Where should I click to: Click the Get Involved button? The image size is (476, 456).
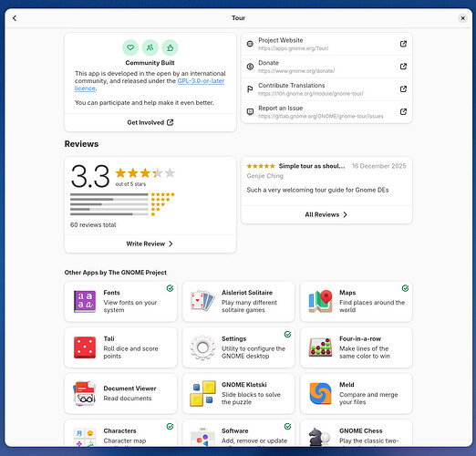click(x=150, y=122)
